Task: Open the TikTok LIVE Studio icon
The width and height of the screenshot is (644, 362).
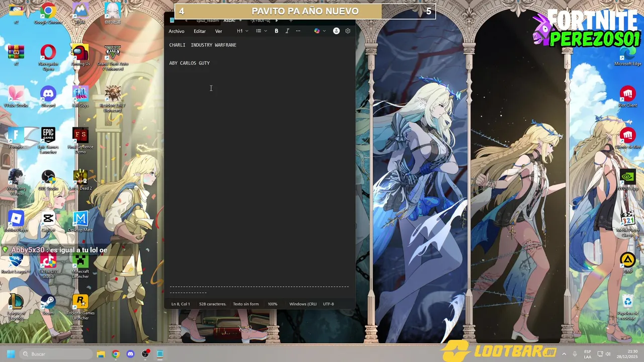Action: coord(48,265)
